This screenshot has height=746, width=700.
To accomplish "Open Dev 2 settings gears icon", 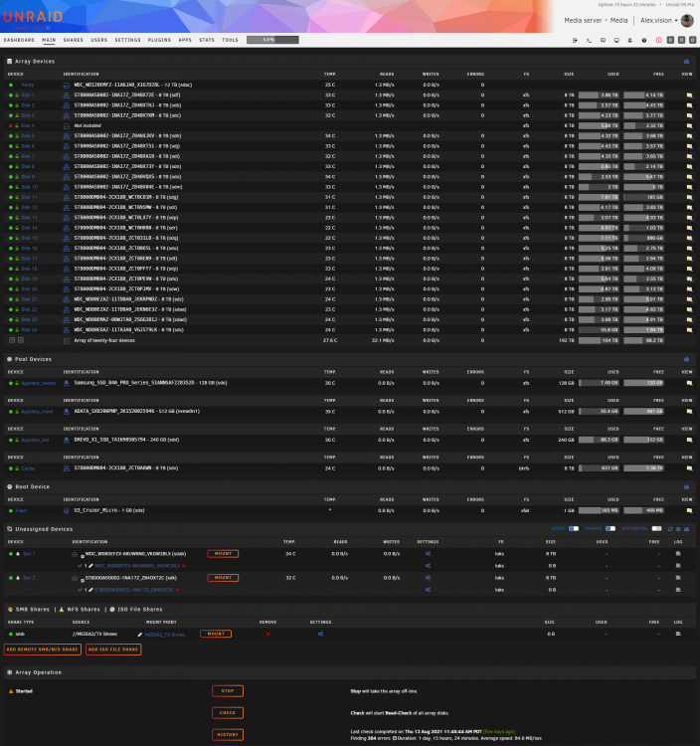I will point(428,578).
